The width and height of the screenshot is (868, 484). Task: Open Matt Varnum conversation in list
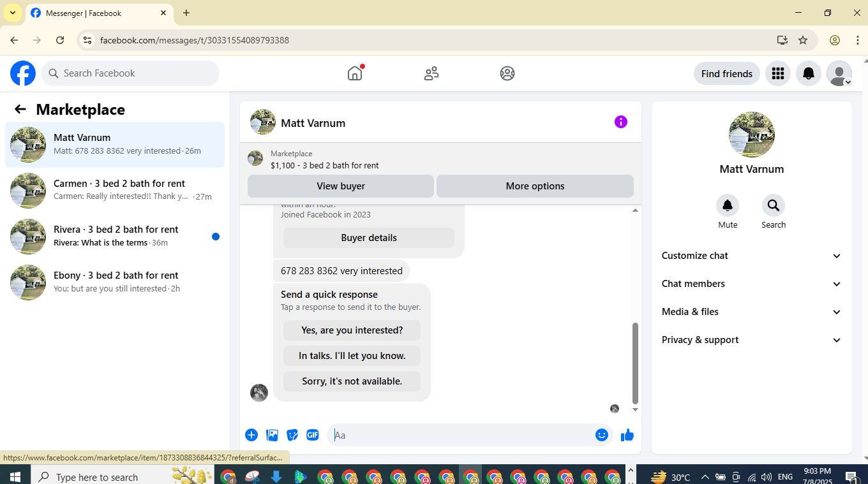tap(115, 145)
